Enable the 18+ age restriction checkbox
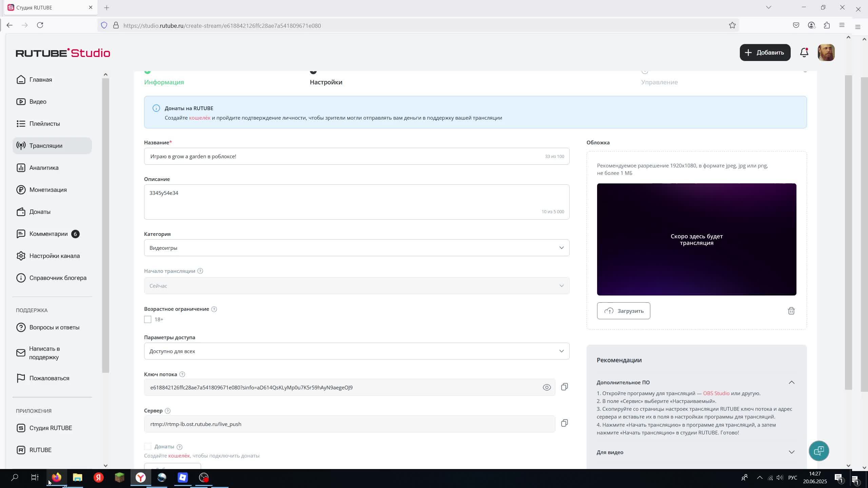Screen dimensions: 868x488 point(147,320)
